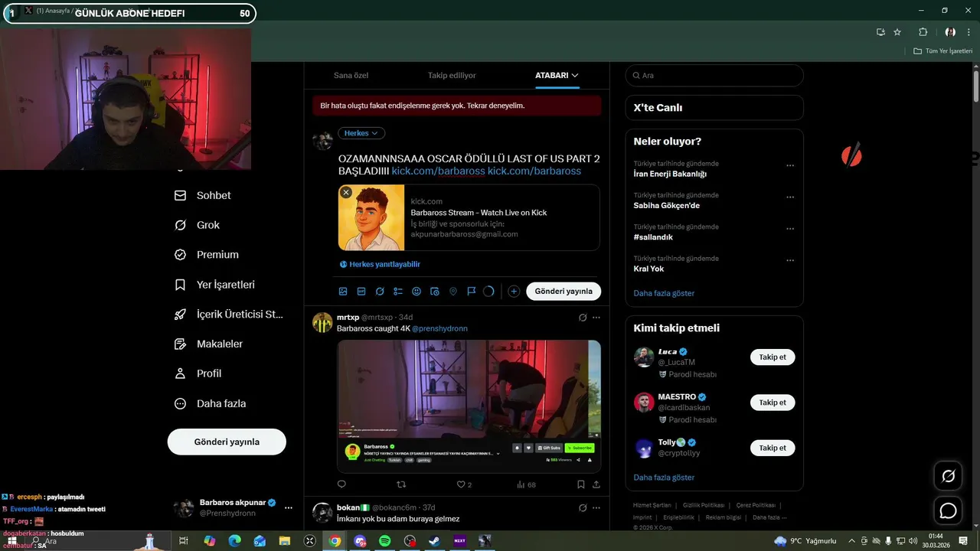
Task: Click the flag icon in composer toolbar
Action: tap(472, 292)
